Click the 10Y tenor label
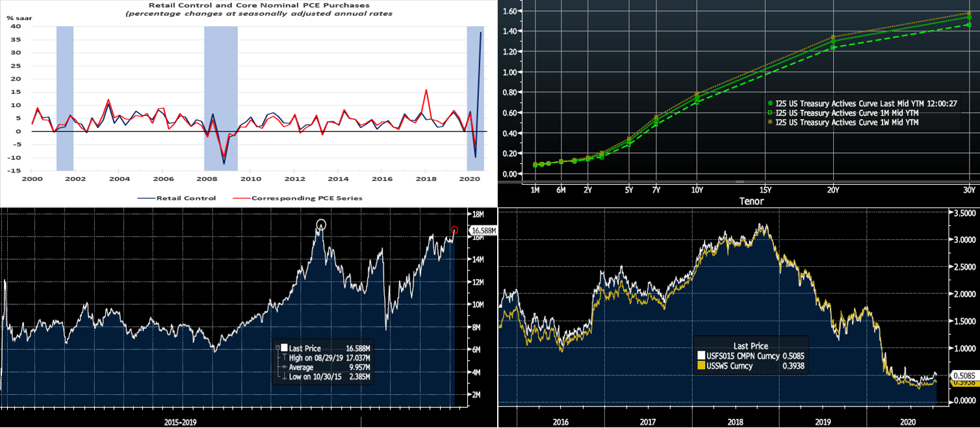Screen dimensions: 980x428 click(696, 189)
